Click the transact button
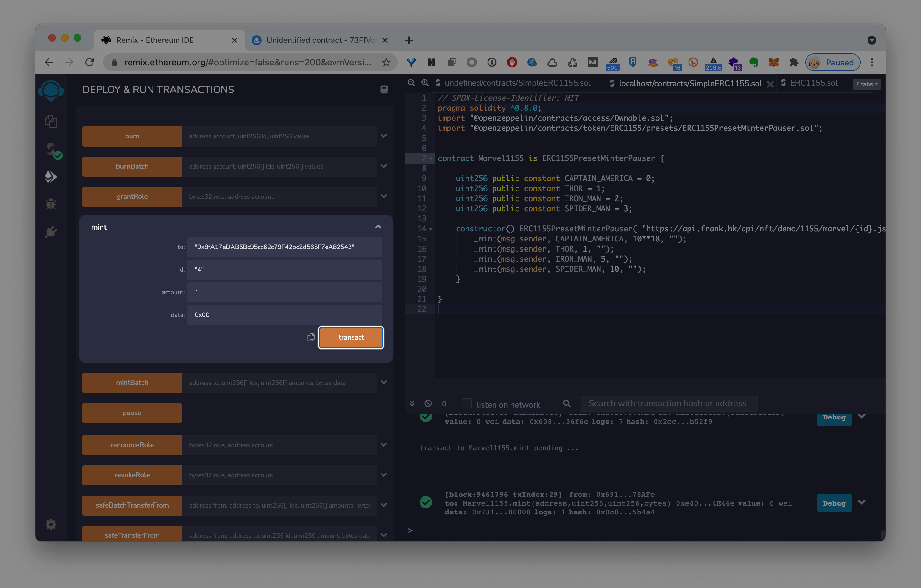921x588 pixels. 351,337
